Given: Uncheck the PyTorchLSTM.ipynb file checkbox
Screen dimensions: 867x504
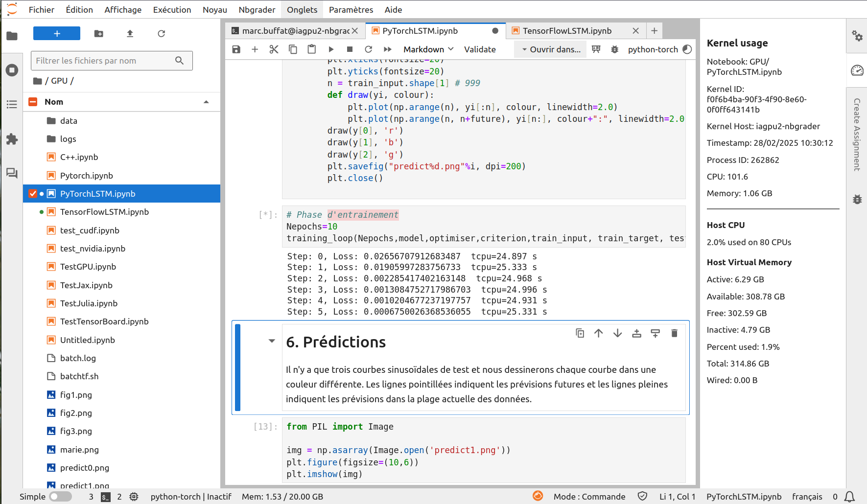Looking at the screenshot, I should point(33,194).
